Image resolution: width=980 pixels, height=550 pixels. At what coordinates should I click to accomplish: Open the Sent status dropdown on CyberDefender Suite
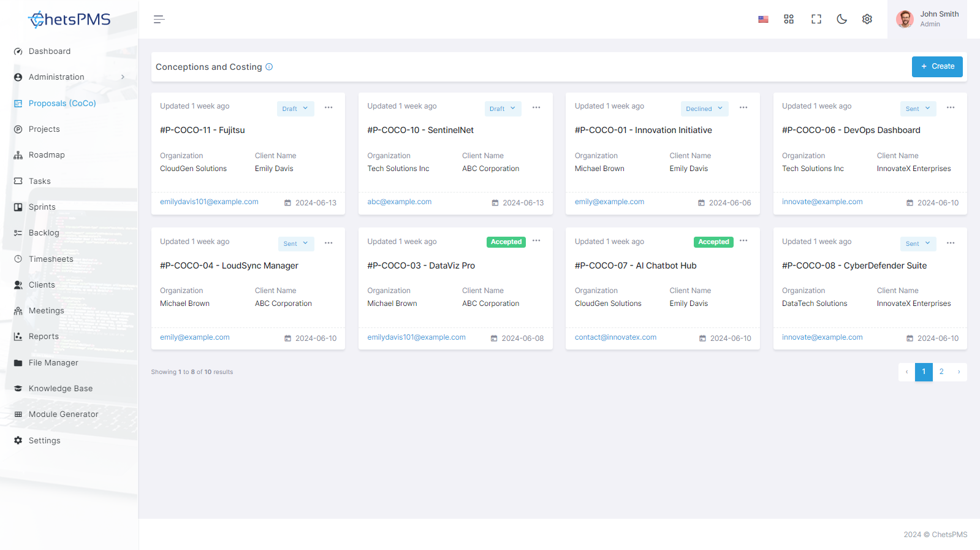point(918,244)
